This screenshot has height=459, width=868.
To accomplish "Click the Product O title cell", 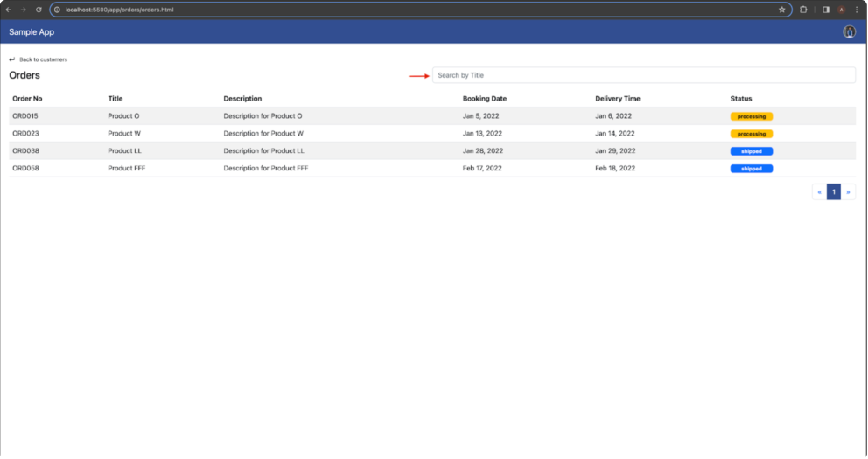I will point(123,116).
